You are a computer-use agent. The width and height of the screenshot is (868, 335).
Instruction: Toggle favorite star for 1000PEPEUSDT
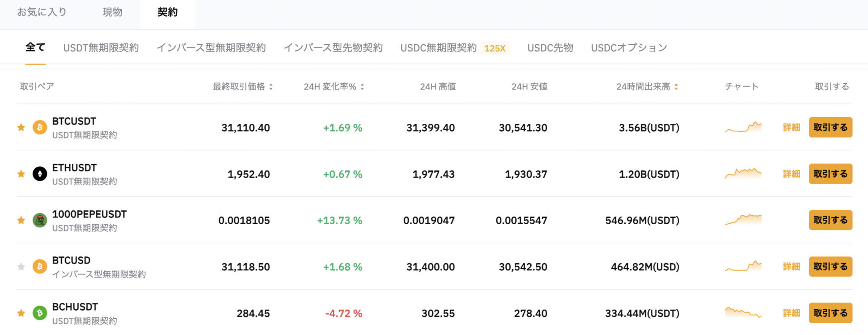pos(21,221)
